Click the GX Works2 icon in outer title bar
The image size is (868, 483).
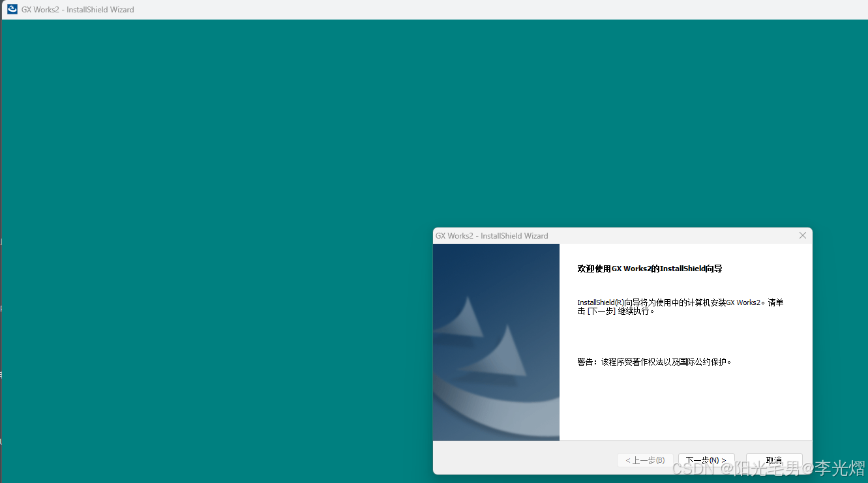(x=12, y=9)
